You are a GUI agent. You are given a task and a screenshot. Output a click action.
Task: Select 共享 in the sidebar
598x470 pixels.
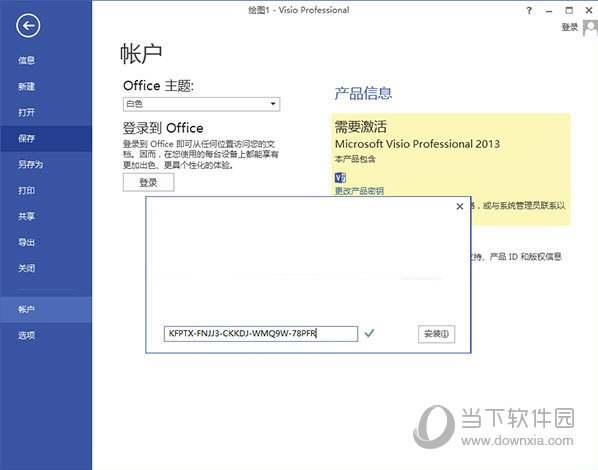click(26, 216)
